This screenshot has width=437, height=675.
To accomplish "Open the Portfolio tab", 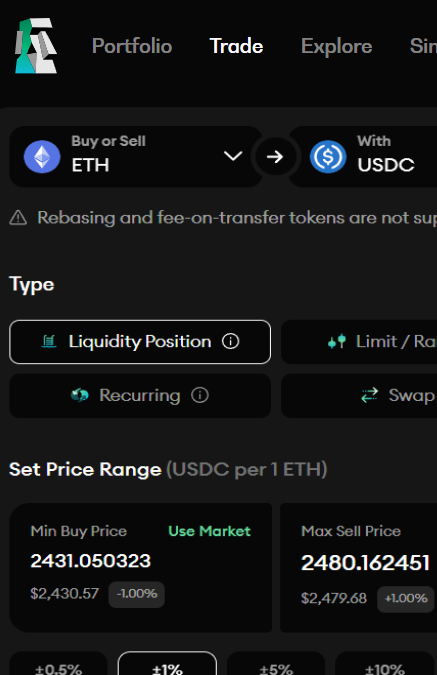I will click(x=132, y=46).
